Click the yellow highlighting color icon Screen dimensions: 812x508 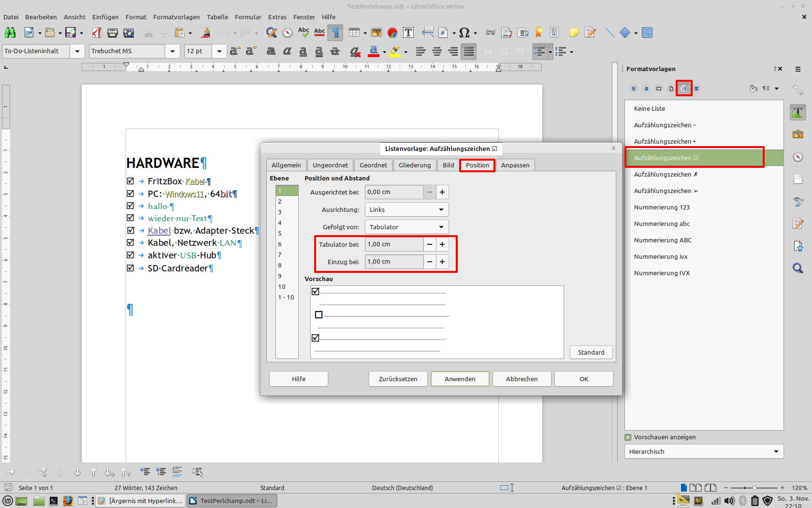395,51
